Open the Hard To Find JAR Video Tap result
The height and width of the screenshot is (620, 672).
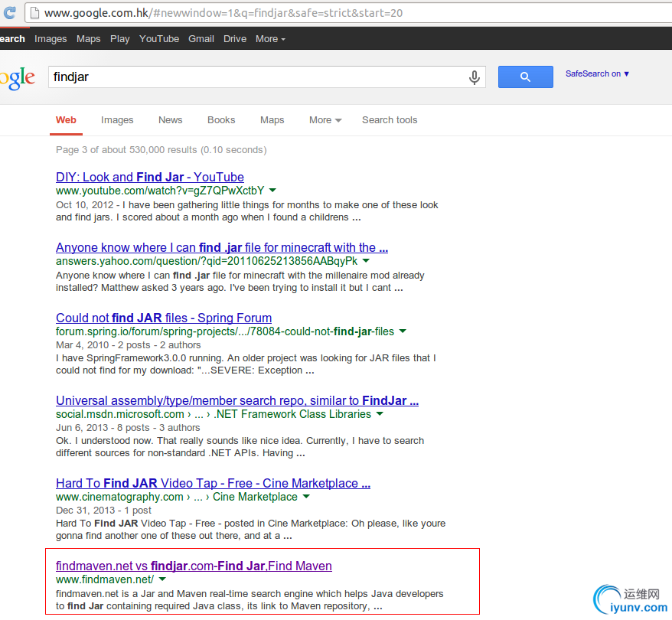213,483
